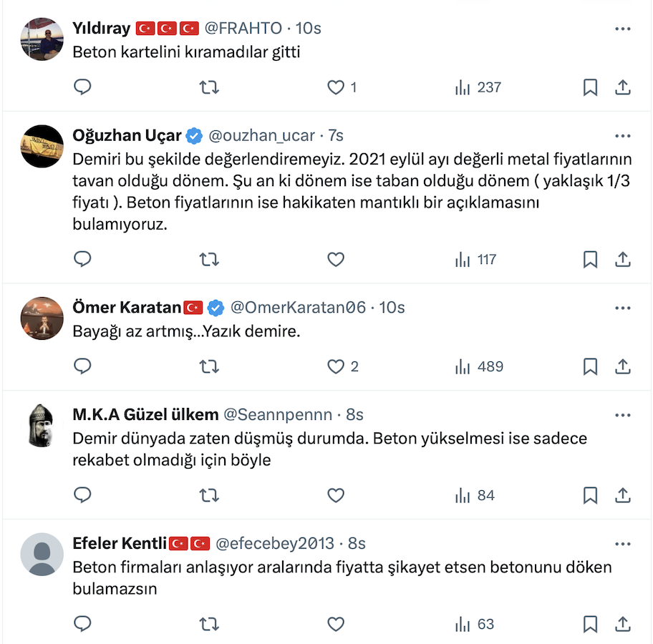
Task: Retweet Oğuzhan Uçar's tweet
Action: (x=209, y=259)
